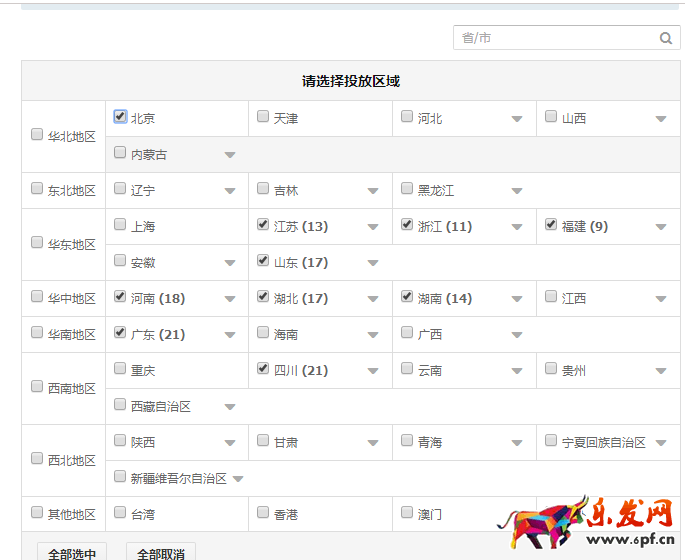
Task: Uncheck the 北京 checkbox
Action: (120, 116)
